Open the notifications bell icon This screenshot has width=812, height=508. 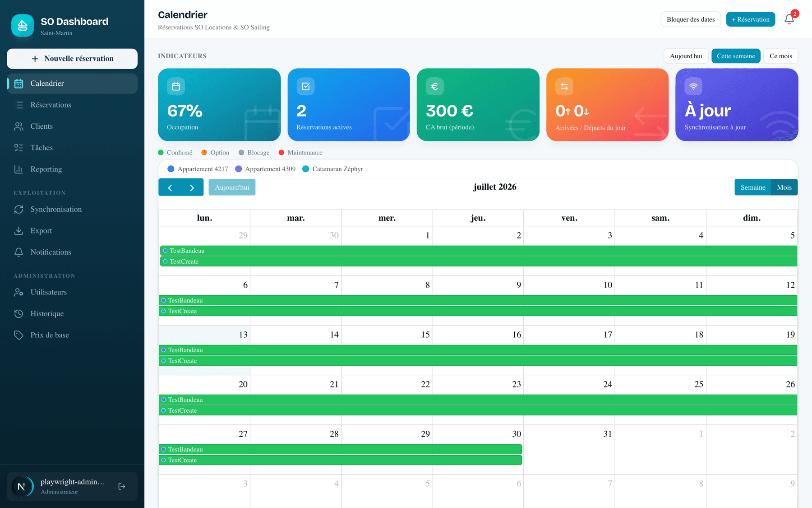click(789, 19)
